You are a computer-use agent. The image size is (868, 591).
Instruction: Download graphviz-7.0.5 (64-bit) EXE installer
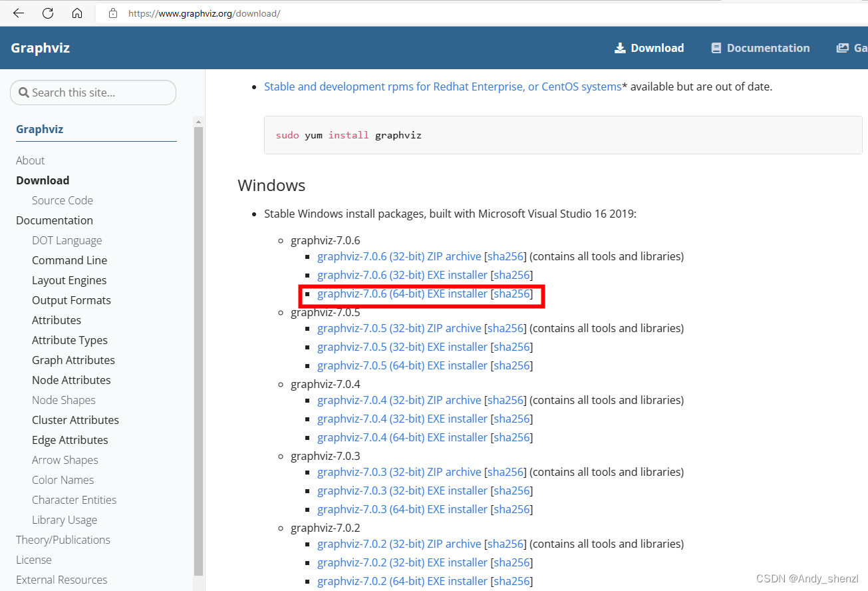pyautogui.click(x=402, y=365)
